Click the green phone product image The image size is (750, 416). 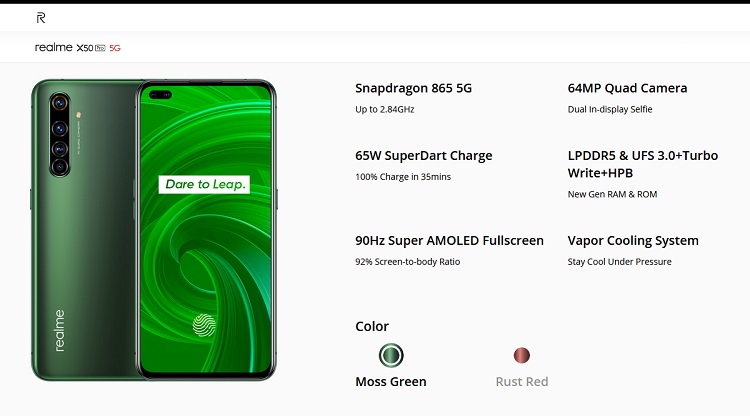154,230
